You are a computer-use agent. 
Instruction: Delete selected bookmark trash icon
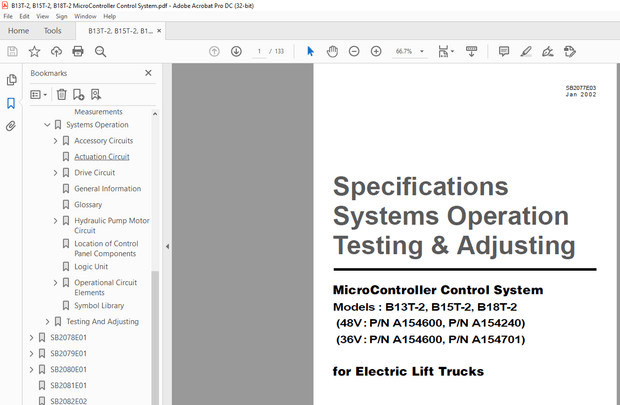61,95
